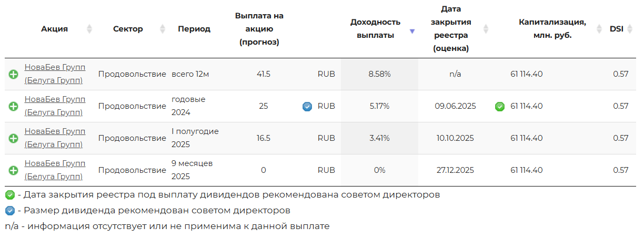Open НоваБев Групп link in 'I полугодие 2025' row
Image resolution: width=644 pixels, height=238 pixels.
pos(55,138)
